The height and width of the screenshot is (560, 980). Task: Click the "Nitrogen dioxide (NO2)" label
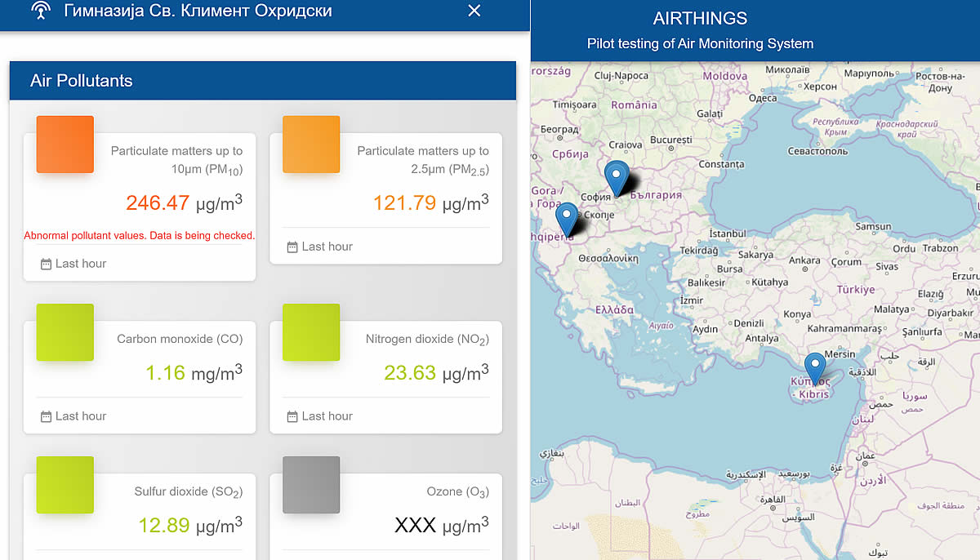click(427, 340)
